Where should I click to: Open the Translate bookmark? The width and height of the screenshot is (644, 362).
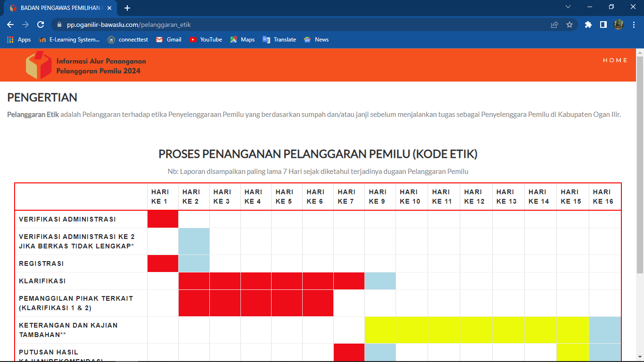pos(279,40)
